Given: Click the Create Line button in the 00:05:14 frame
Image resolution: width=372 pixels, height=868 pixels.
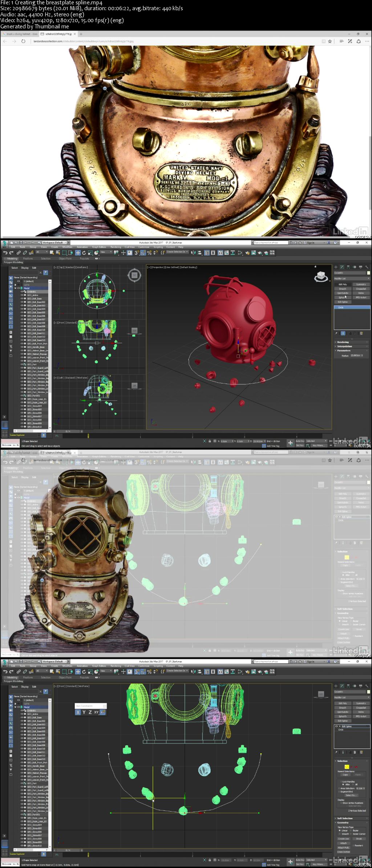Looking at the screenshot, I should 344,839.
